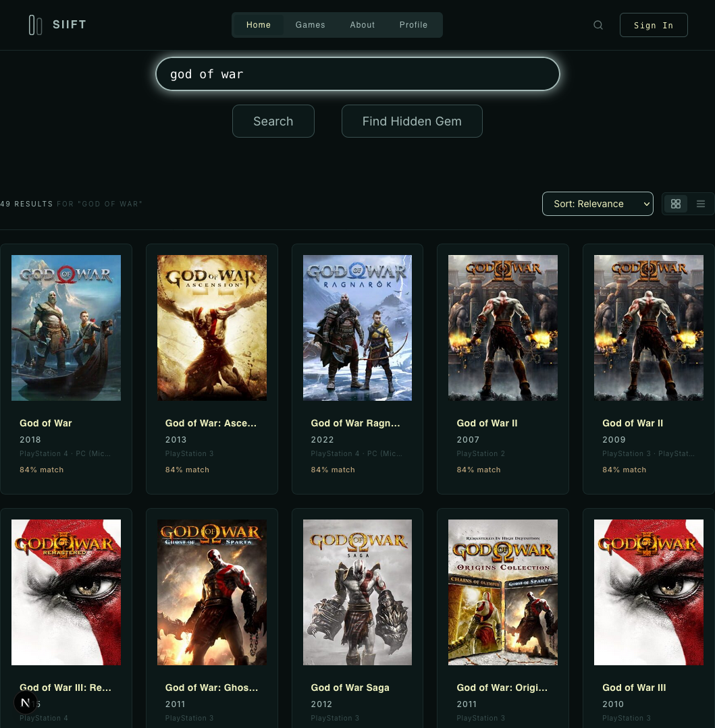
Task: Click the year 2010 on God of War III
Action: point(613,704)
